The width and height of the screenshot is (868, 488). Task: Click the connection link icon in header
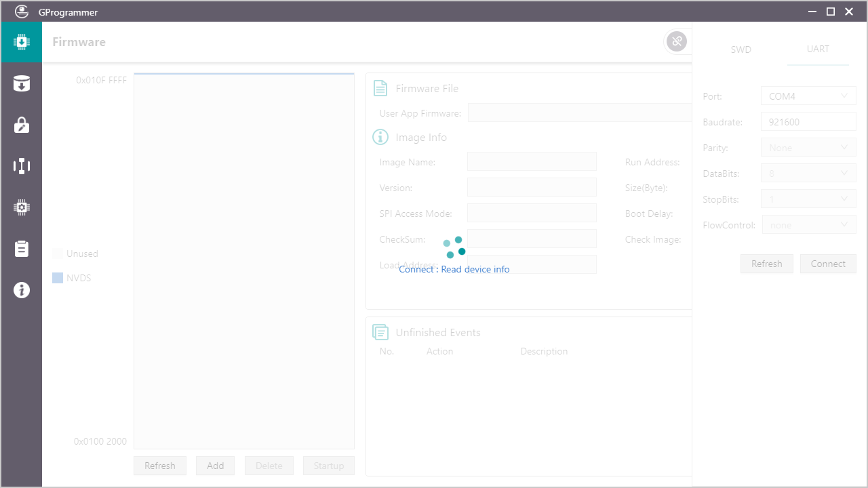click(x=676, y=42)
